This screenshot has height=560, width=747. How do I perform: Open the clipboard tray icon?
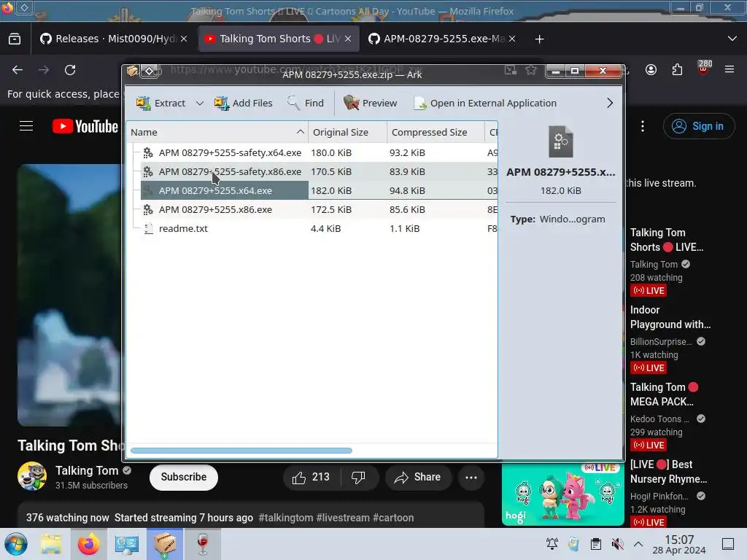pyautogui.click(x=595, y=544)
